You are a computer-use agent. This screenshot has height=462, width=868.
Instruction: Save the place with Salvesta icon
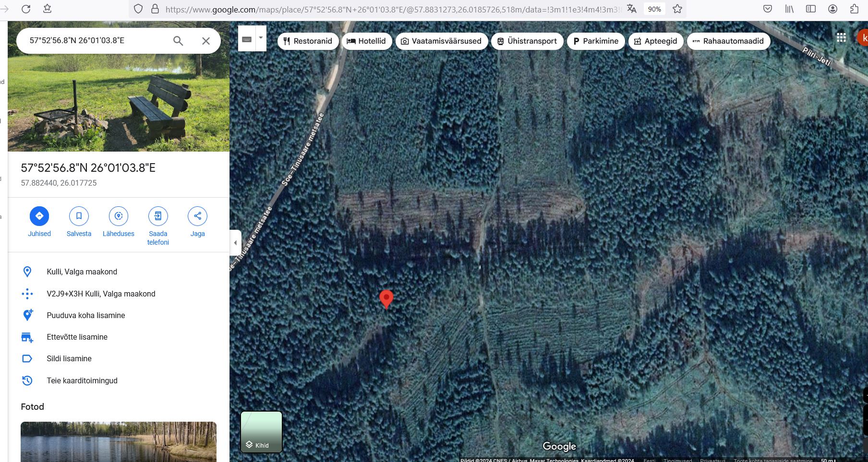79,216
